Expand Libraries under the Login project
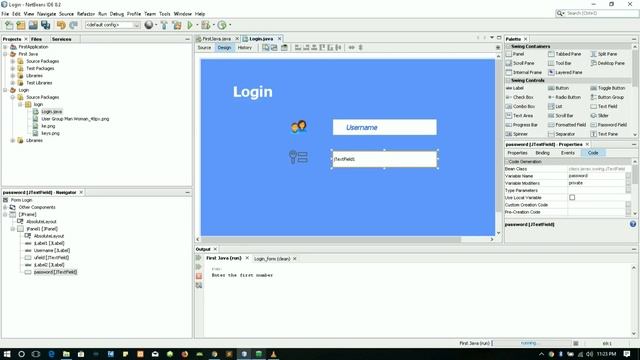640x360 pixels. click(x=13, y=140)
